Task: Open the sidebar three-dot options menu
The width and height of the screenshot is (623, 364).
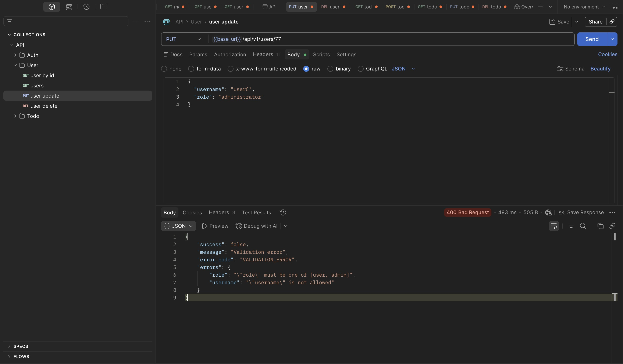Action: pyautogui.click(x=147, y=21)
